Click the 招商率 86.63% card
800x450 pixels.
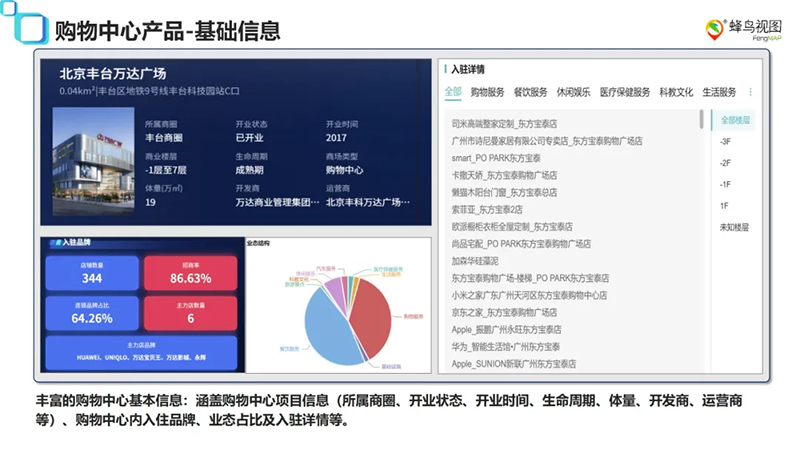point(191,273)
